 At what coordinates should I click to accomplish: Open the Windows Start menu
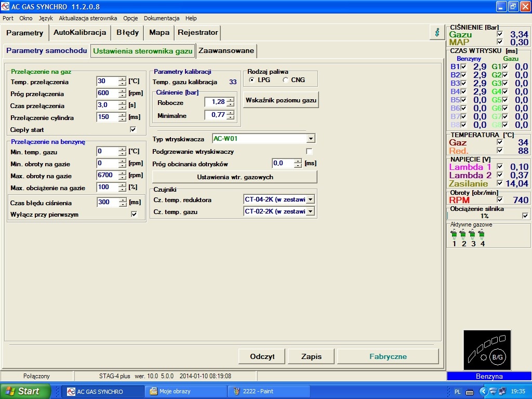click(x=25, y=391)
